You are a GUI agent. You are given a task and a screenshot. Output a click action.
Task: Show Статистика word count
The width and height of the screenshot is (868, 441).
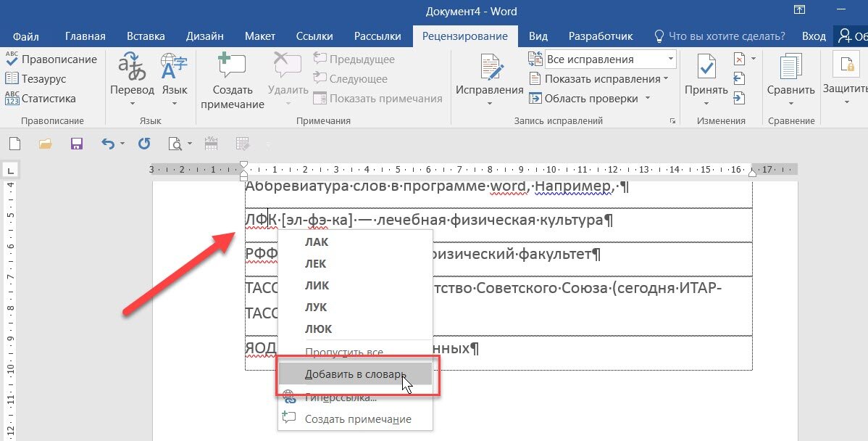(41, 99)
